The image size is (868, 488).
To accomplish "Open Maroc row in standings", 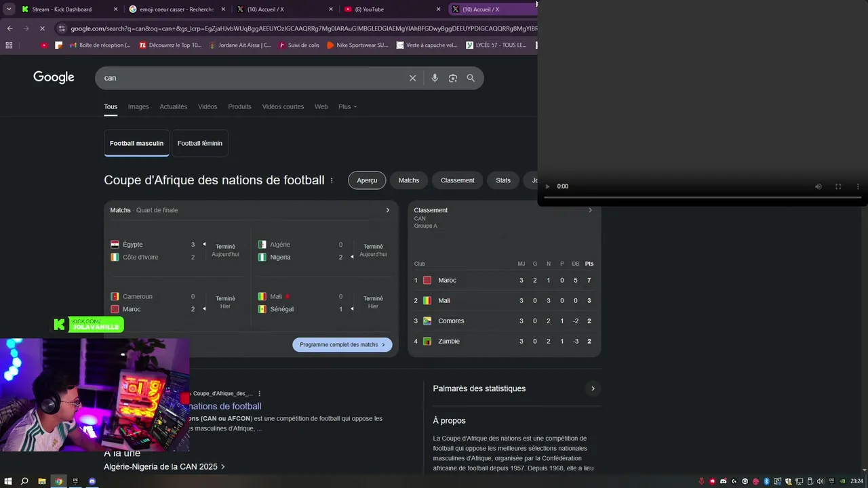I will pos(504,280).
